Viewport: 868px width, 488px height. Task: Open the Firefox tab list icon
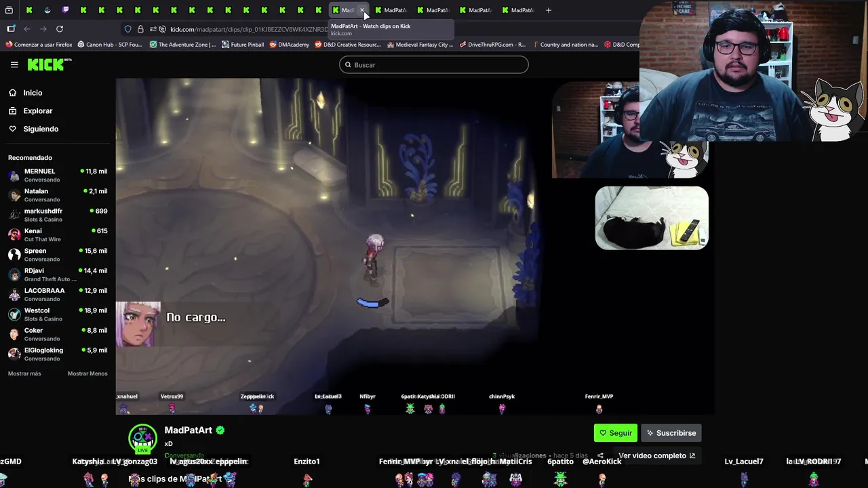click(x=9, y=10)
